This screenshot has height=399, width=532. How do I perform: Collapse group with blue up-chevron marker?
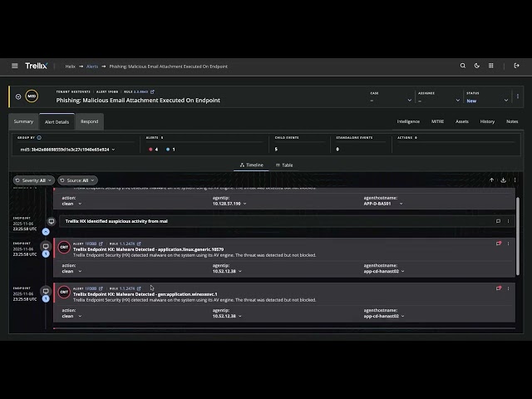click(x=46, y=232)
